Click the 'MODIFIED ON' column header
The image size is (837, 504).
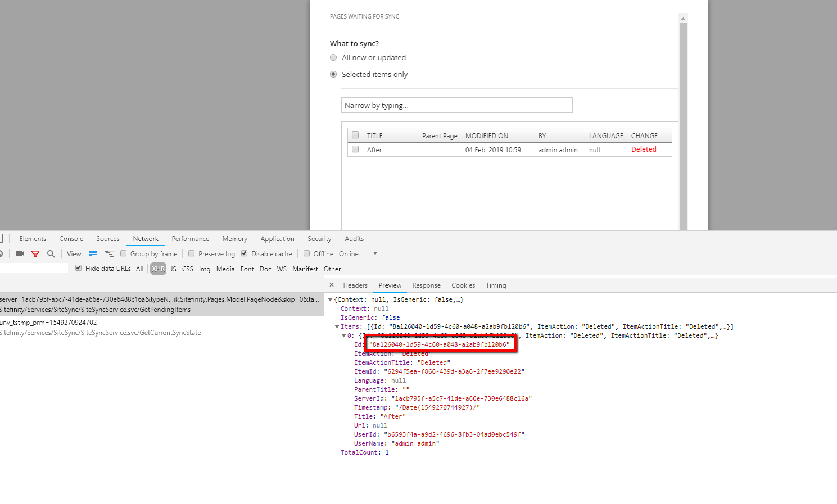pyautogui.click(x=487, y=136)
